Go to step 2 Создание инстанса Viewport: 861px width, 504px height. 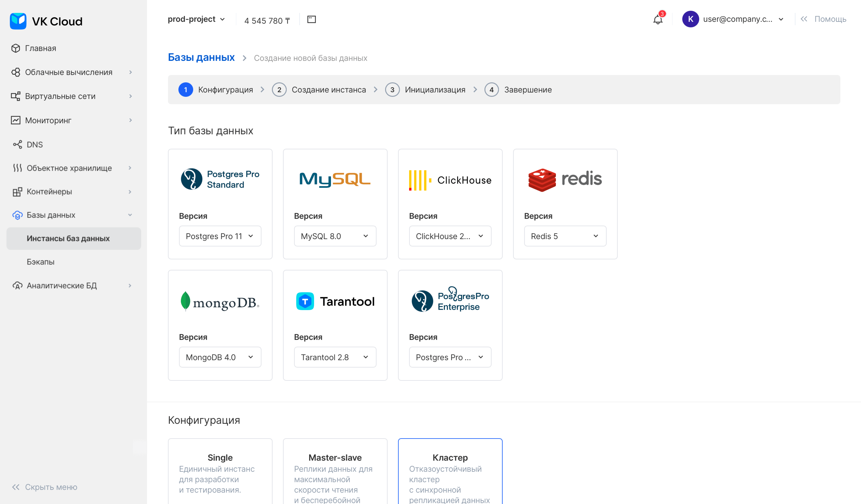point(319,90)
